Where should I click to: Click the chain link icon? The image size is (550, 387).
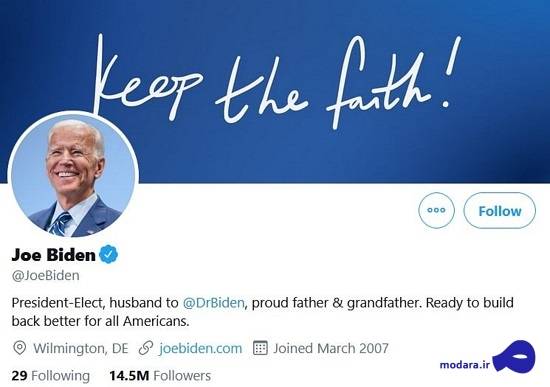[x=146, y=348]
